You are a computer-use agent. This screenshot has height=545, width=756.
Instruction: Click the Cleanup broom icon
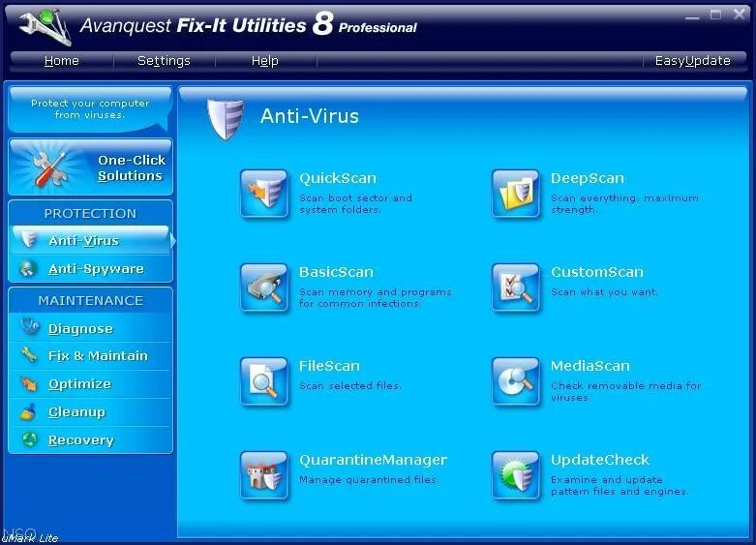point(28,411)
